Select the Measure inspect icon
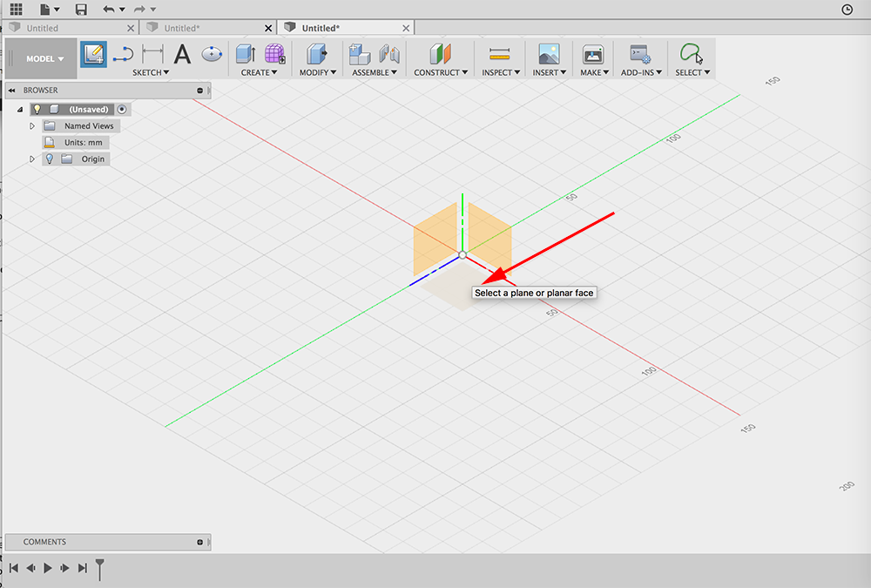 pos(499,54)
